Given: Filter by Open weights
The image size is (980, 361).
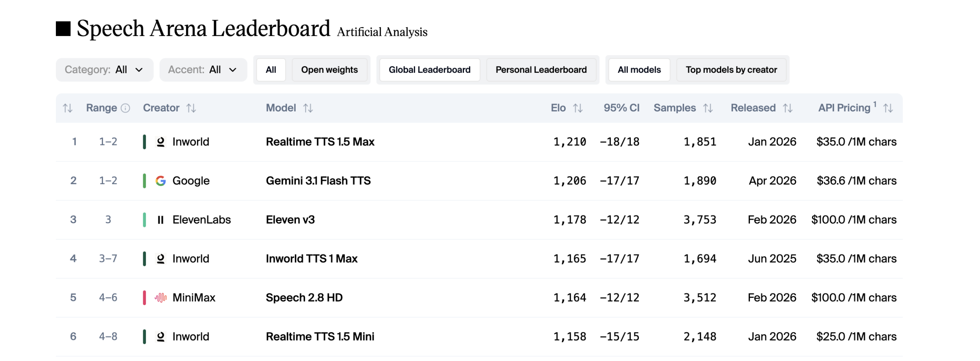Looking at the screenshot, I should (x=329, y=70).
